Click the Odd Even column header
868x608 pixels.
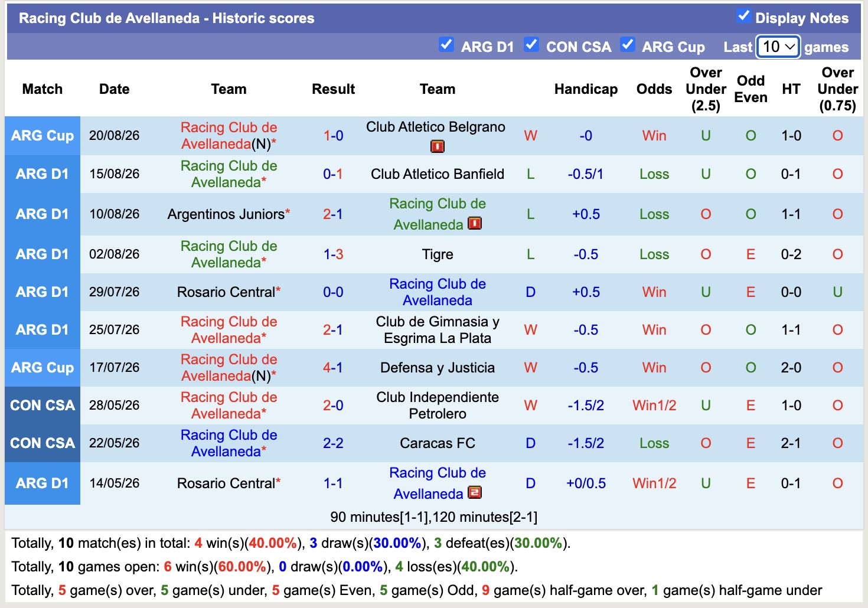coord(750,89)
